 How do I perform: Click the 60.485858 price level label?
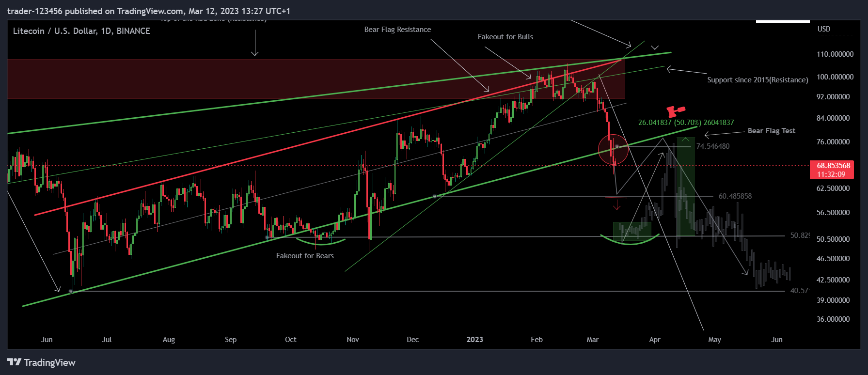coord(735,196)
